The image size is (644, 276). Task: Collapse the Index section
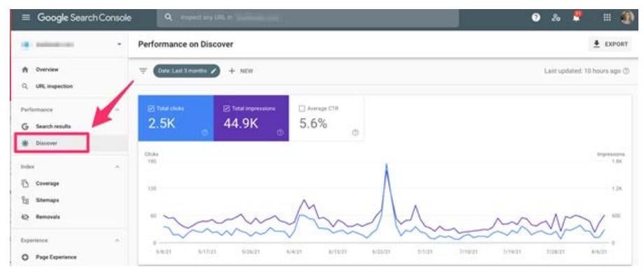117,167
